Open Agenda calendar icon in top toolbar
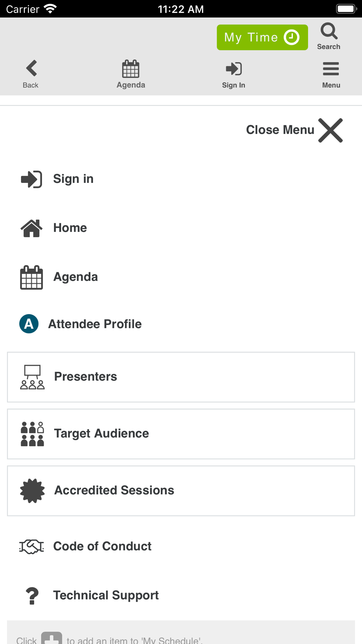The height and width of the screenshot is (644, 362). [x=131, y=69]
